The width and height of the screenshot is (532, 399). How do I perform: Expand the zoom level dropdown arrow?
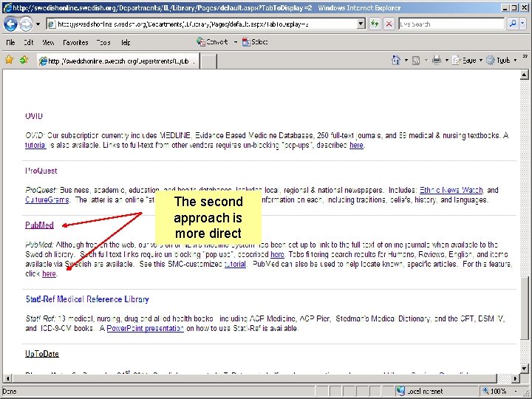516,391
